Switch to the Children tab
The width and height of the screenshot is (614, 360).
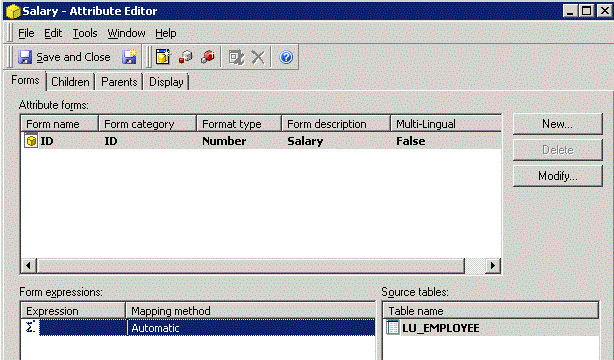pos(70,82)
